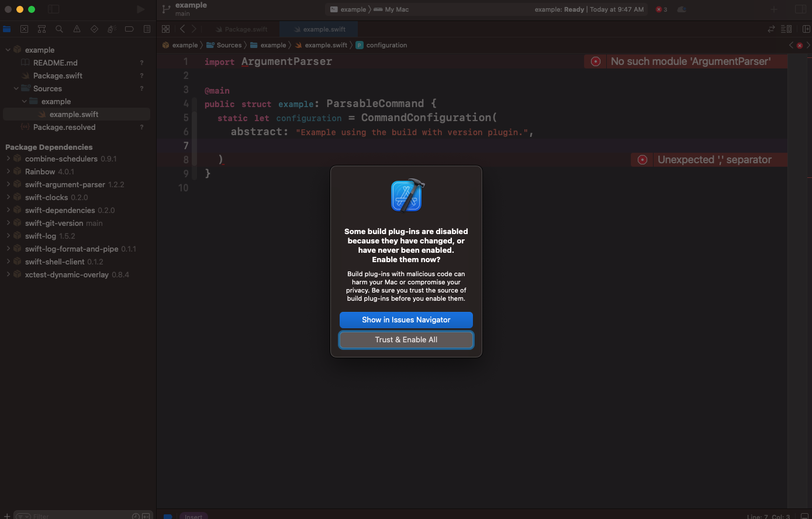This screenshot has height=519, width=812.
Task: Collapse the Sources folder
Action: tap(16, 89)
